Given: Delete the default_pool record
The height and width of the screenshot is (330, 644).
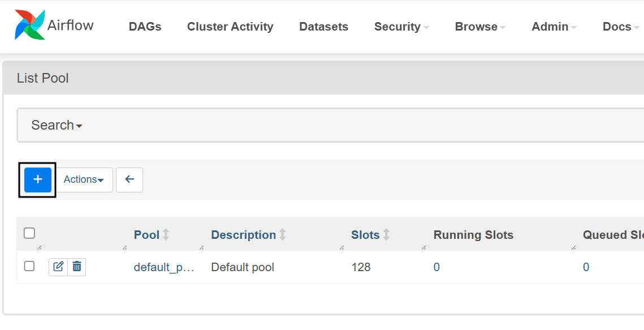Looking at the screenshot, I should [77, 267].
